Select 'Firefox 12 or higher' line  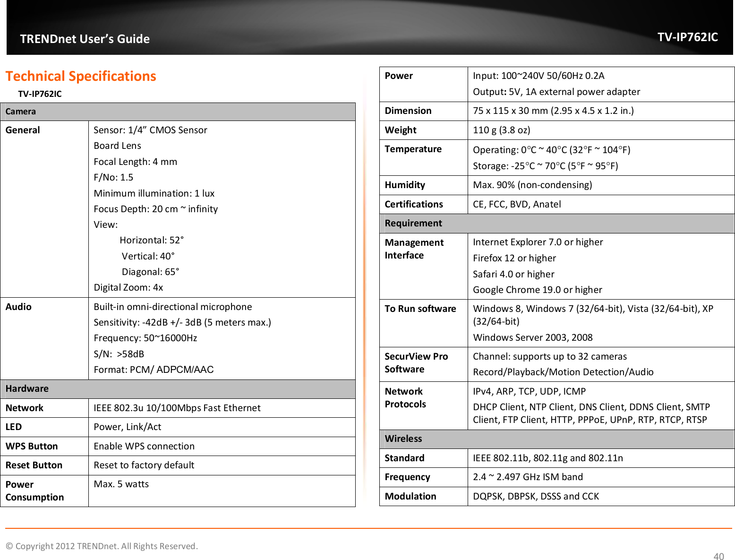[x=514, y=258]
